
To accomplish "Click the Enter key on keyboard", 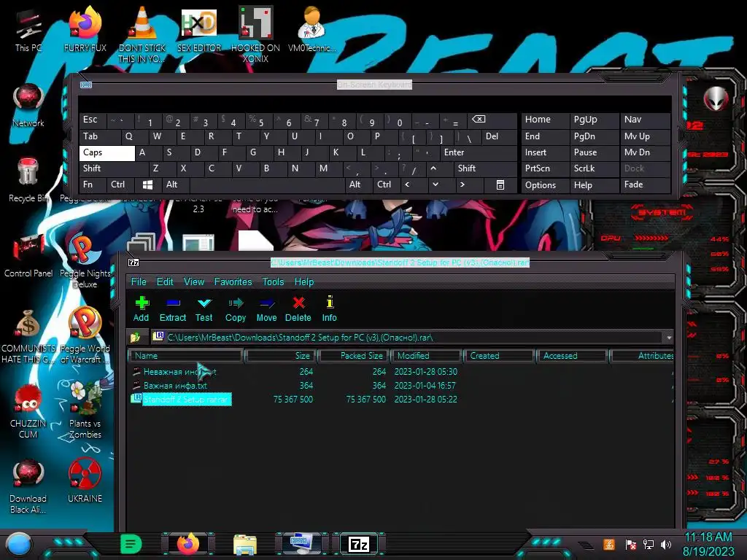I will pos(479,153).
